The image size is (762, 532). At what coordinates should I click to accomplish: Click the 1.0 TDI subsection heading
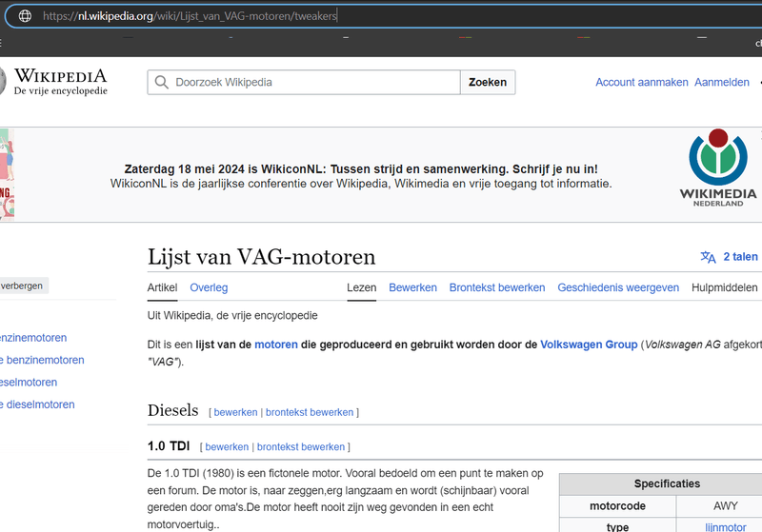point(169,445)
